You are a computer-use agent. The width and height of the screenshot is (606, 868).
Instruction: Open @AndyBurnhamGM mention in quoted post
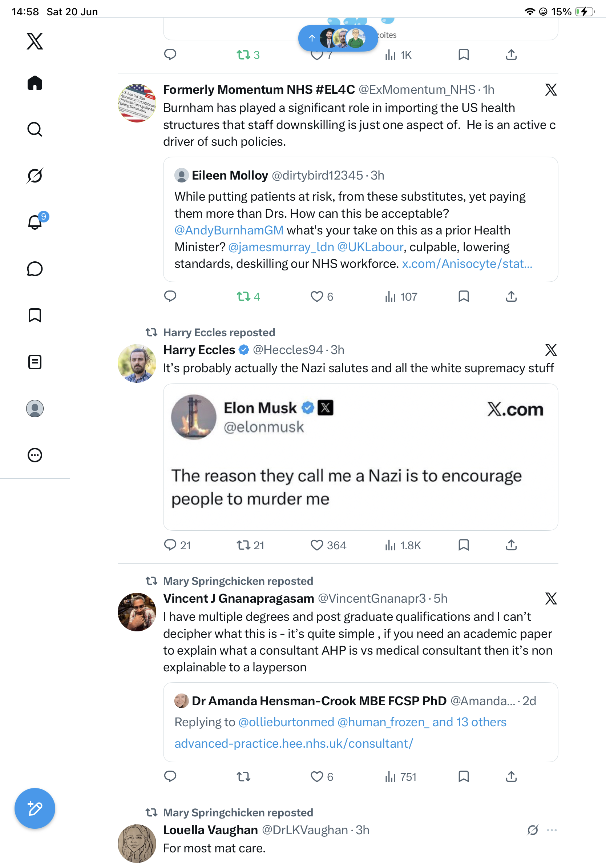point(229,230)
